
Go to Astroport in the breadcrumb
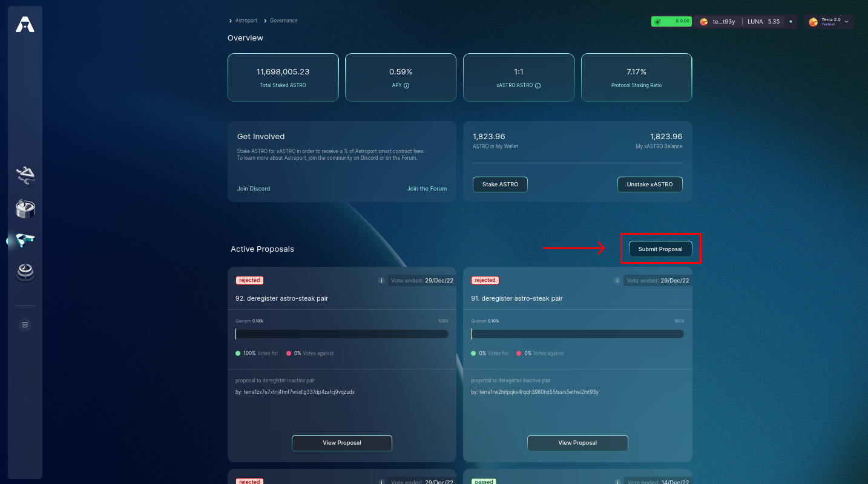pyautogui.click(x=246, y=21)
